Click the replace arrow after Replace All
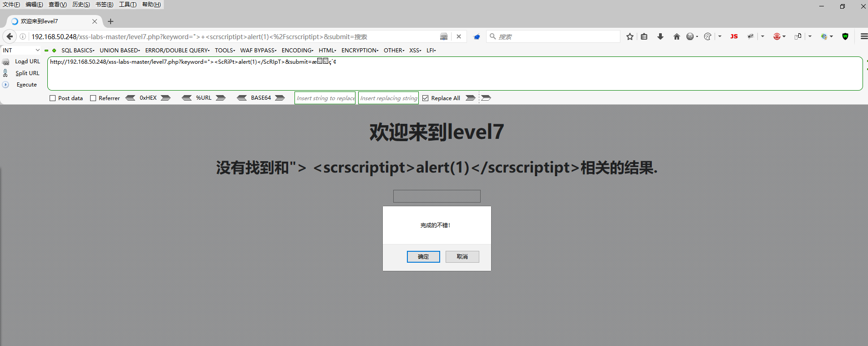 (471, 98)
